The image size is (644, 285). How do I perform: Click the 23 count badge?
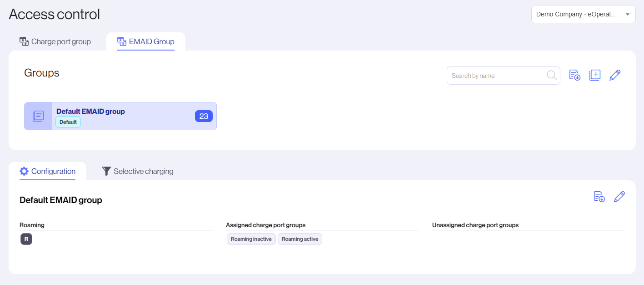coord(204,116)
